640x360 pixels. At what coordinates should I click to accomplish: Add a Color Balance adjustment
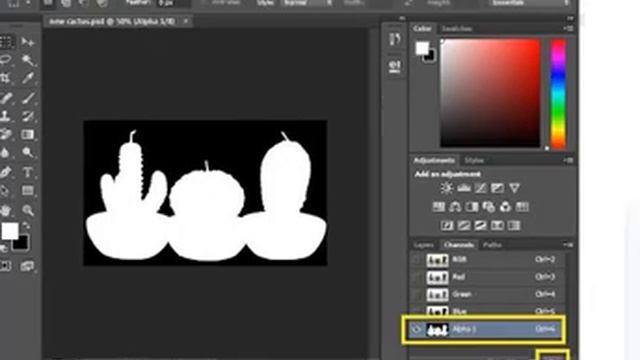[455, 207]
